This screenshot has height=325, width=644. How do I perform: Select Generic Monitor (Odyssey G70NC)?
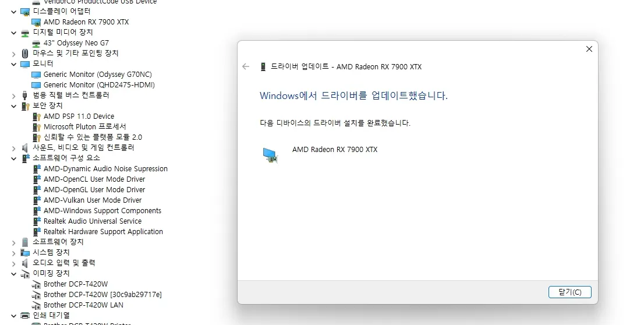point(98,75)
